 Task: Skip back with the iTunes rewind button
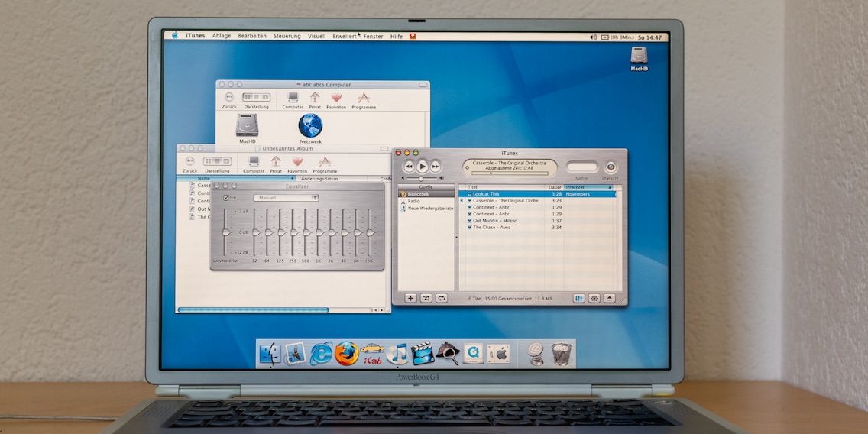point(409,166)
